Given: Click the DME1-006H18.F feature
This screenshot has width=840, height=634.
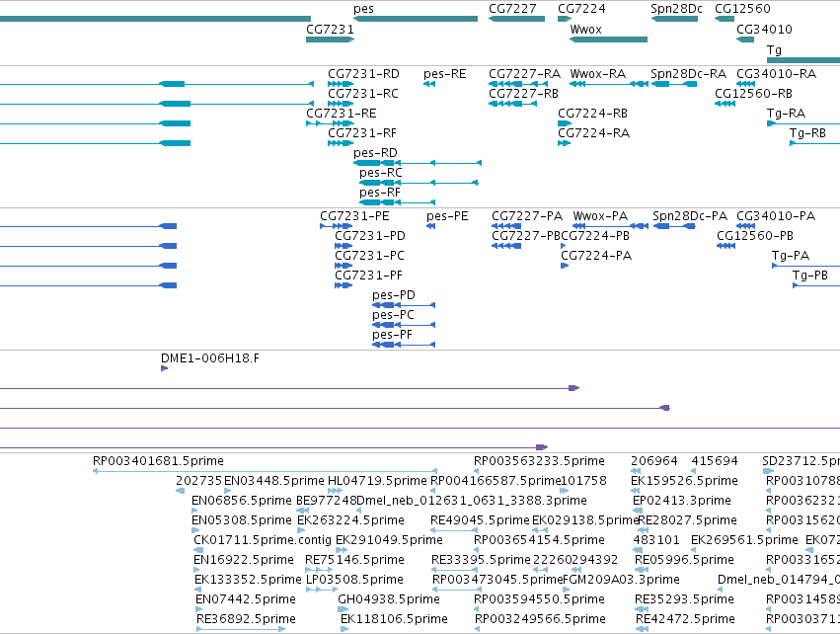Looking at the screenshot, I should pyautogui.click(x=165, y=368).
